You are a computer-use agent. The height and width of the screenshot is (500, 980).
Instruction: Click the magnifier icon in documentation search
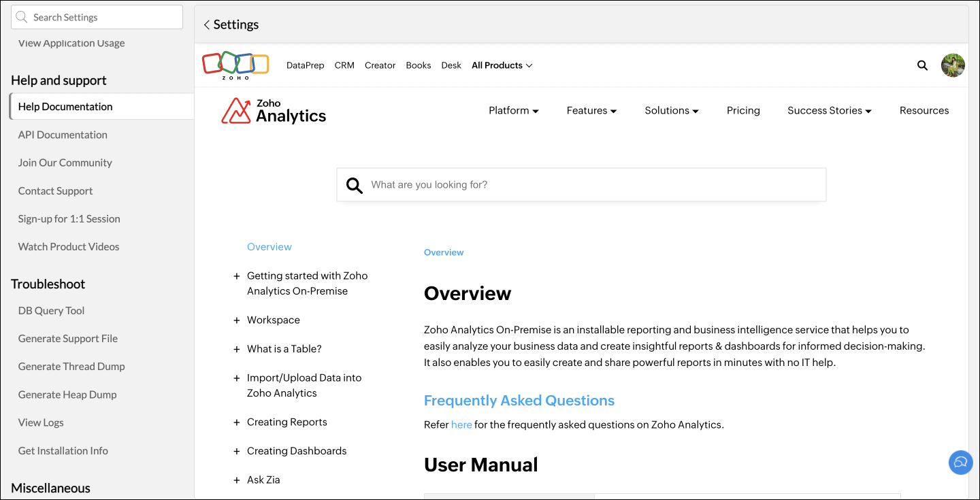pyautogui.click(x=355, y=185)
